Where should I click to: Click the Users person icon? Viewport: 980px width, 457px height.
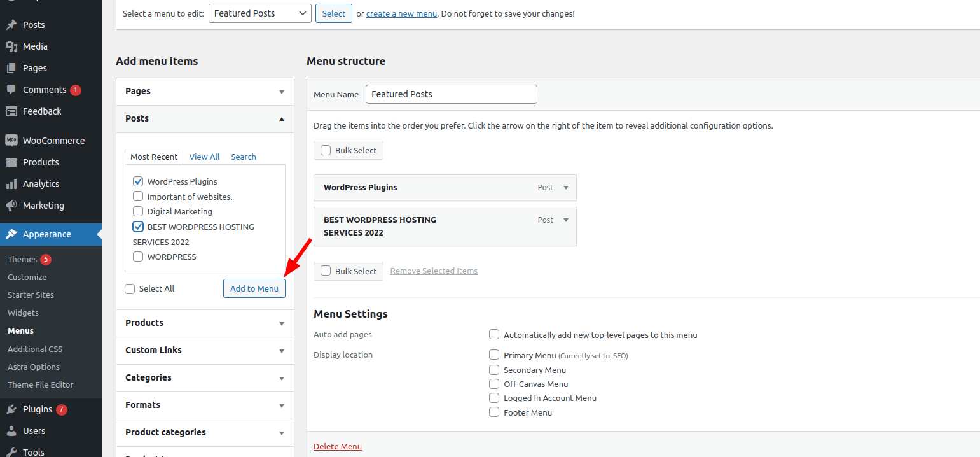point(11,431)
